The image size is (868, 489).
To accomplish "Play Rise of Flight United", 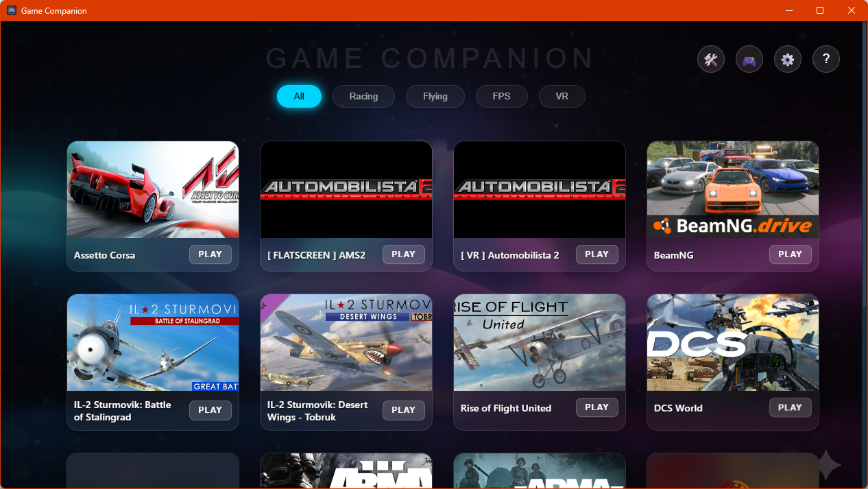I will [x=596, y=407].
